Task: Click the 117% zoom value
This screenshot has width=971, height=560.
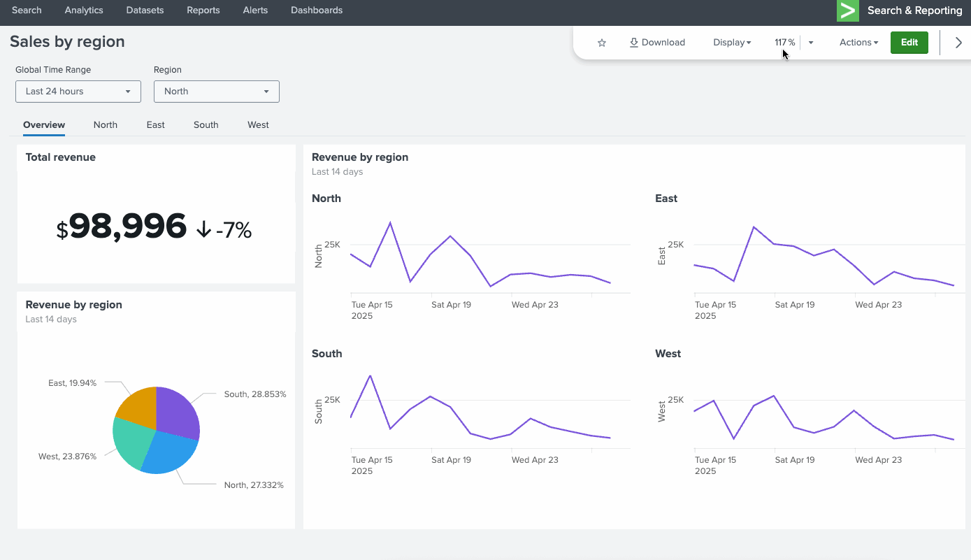Action: pyautogui.click(x=784, y=43)
